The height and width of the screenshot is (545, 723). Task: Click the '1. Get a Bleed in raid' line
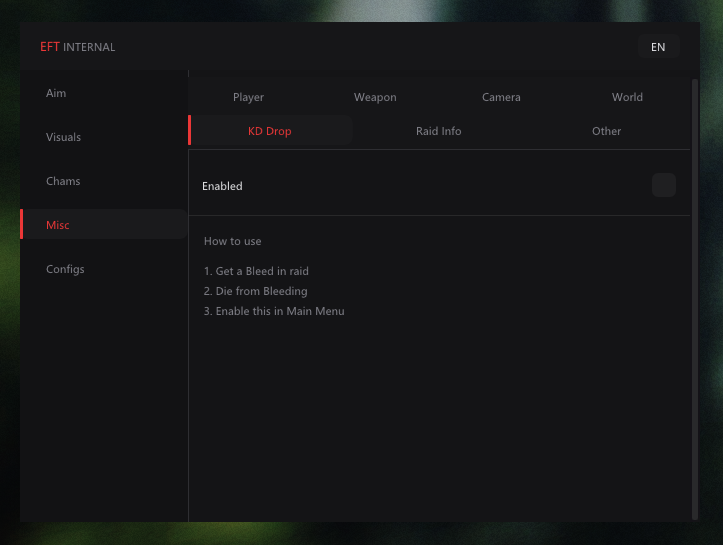[x=256, y=271]
